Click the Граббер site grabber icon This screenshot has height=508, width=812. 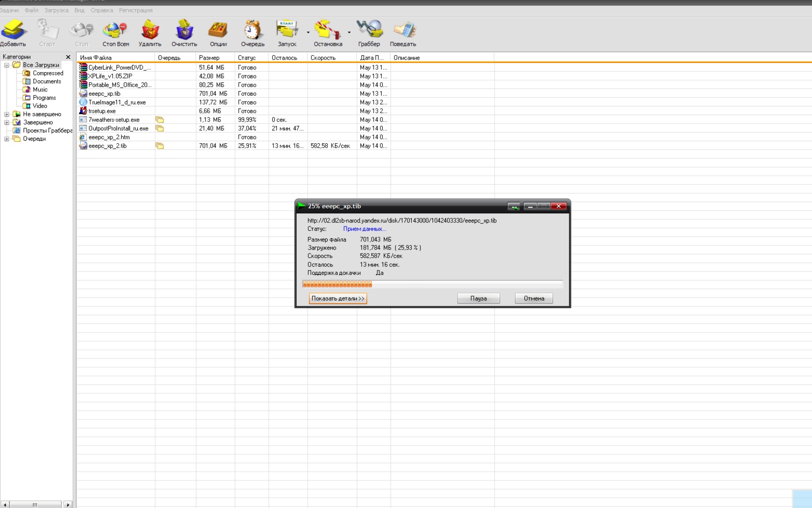[369, 30]
